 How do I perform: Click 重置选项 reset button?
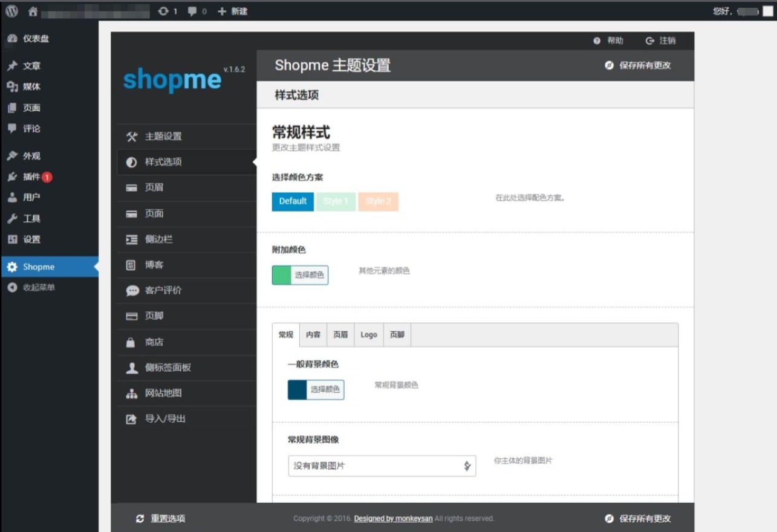click(161, 518)
